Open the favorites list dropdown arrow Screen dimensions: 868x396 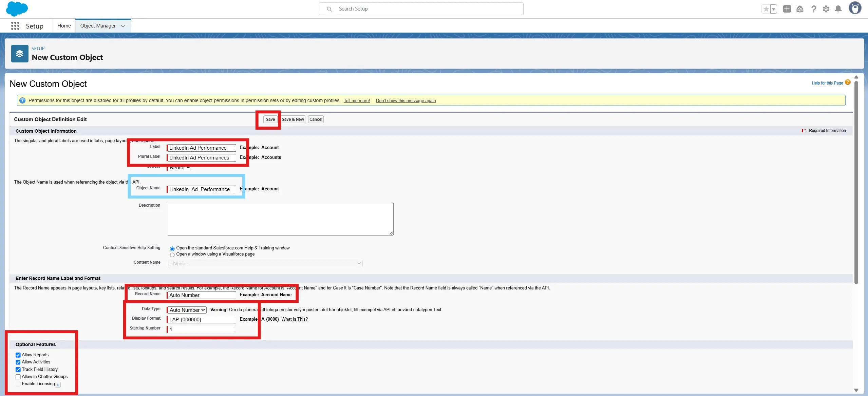point(774,9)
